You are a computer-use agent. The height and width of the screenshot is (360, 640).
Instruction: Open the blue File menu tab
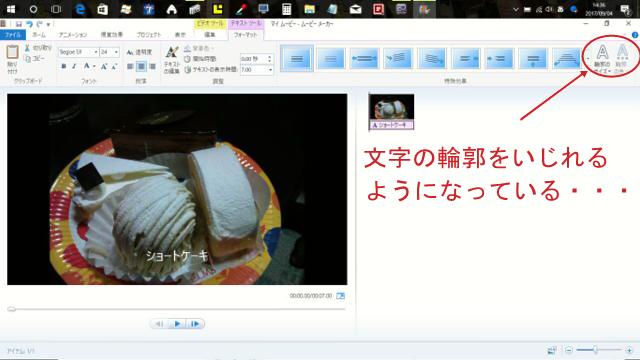(x=13, y=35)
